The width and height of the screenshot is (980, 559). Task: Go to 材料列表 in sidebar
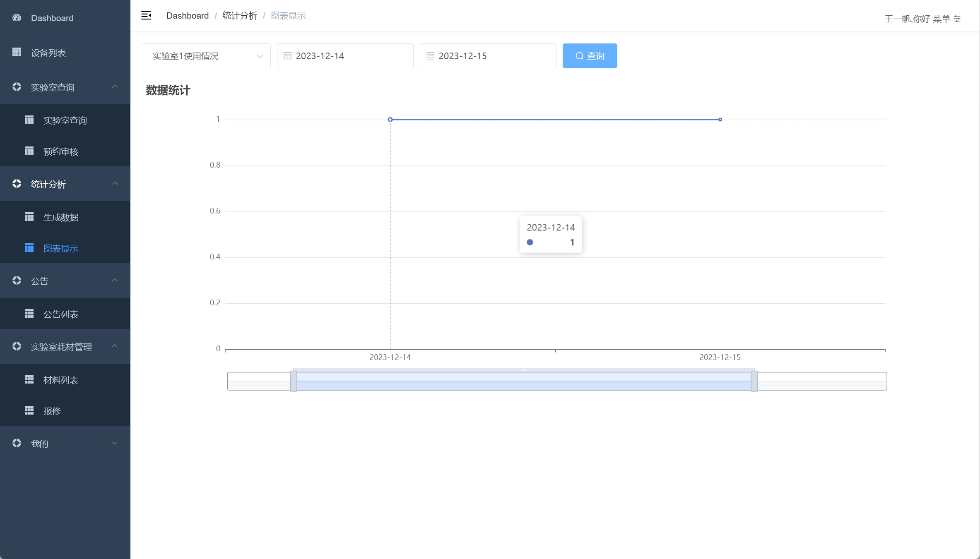coord(60,380)
